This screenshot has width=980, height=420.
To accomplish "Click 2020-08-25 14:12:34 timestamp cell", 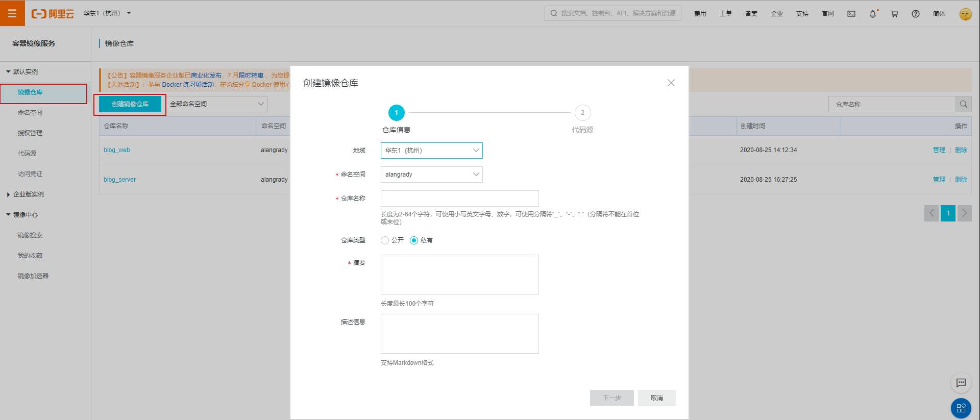I will tap(768, 150).
